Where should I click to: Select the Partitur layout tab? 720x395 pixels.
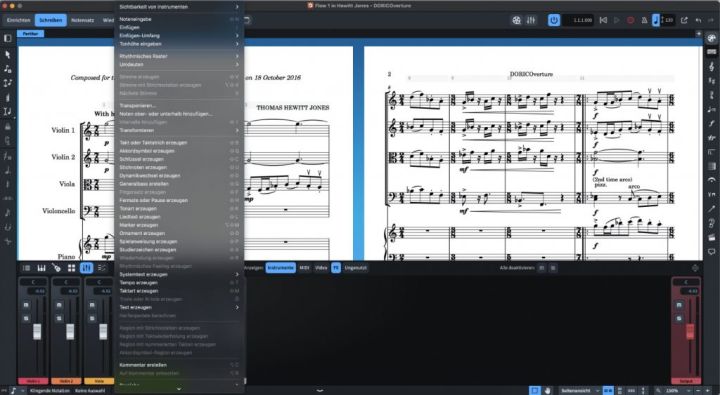click(x=31, y=34)
